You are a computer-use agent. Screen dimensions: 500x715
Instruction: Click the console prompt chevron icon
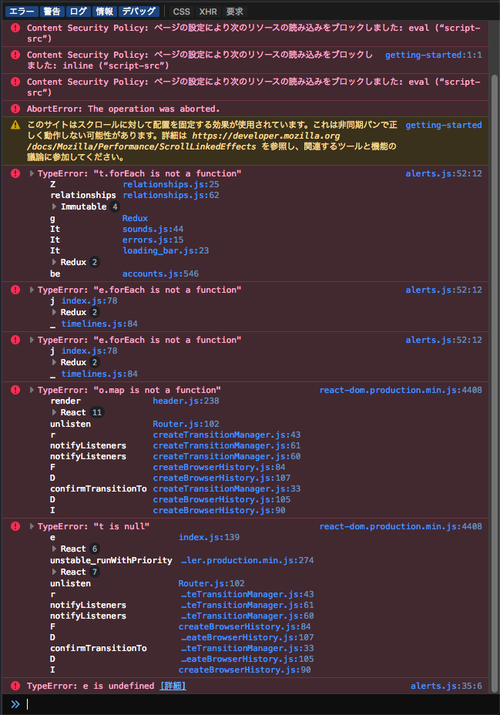(15, 704)
